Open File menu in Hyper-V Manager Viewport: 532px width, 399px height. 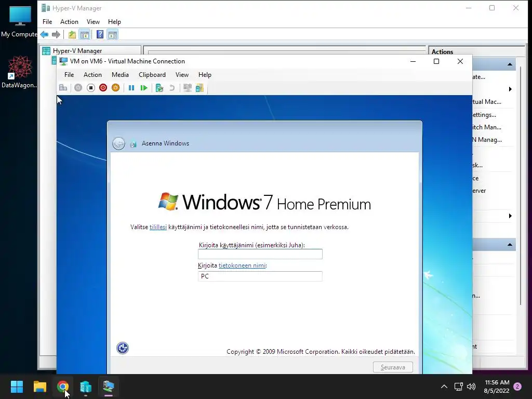click(47, 22)
